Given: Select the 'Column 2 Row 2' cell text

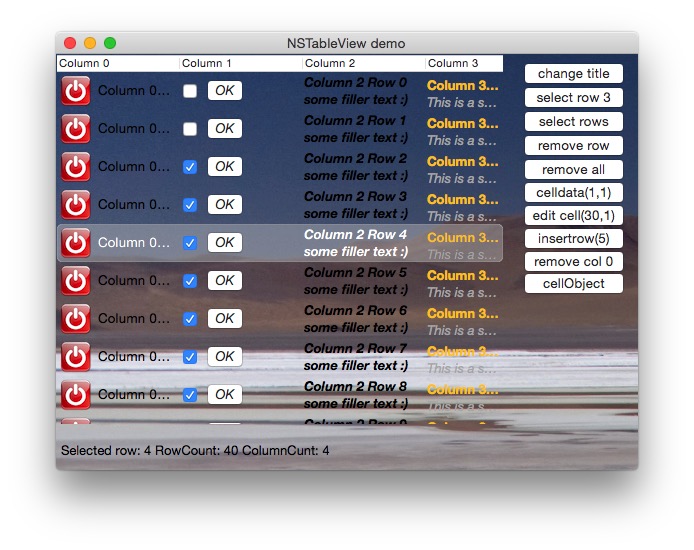Looking at the screenshot, I should click(x=355, y=159).
